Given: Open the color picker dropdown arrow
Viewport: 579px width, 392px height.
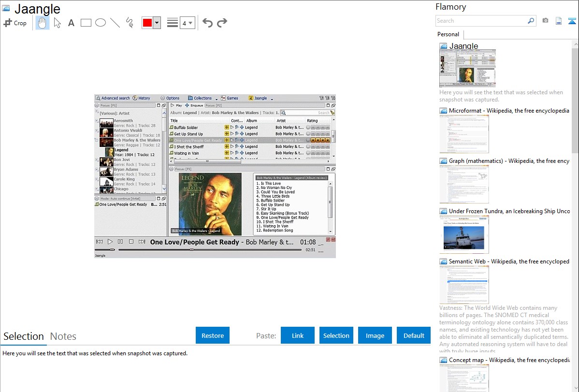Looking at the screenshot, I should pos(157,23).
